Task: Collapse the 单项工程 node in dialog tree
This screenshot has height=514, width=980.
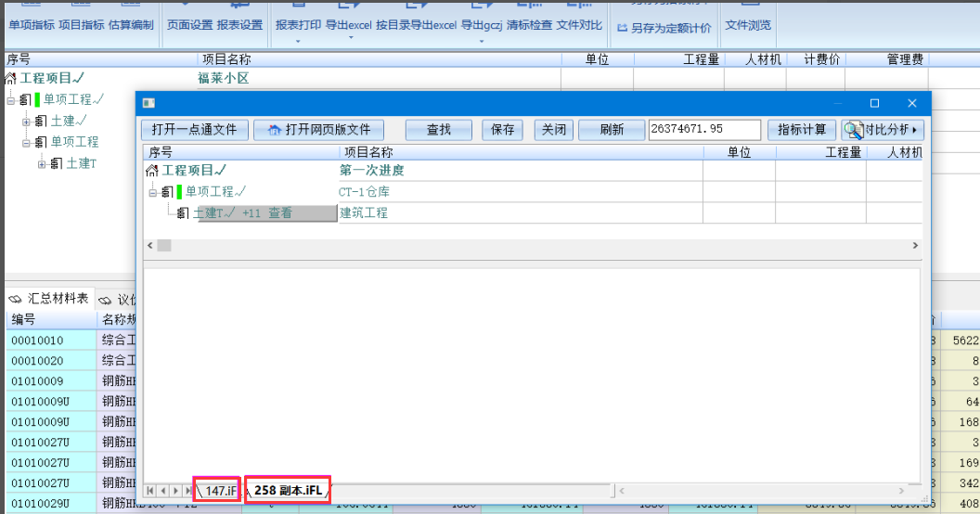Action: tap(153, 192)
